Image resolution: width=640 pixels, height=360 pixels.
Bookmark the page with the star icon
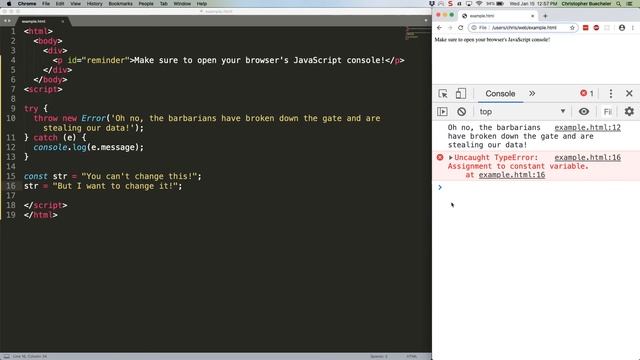(572, 28)
